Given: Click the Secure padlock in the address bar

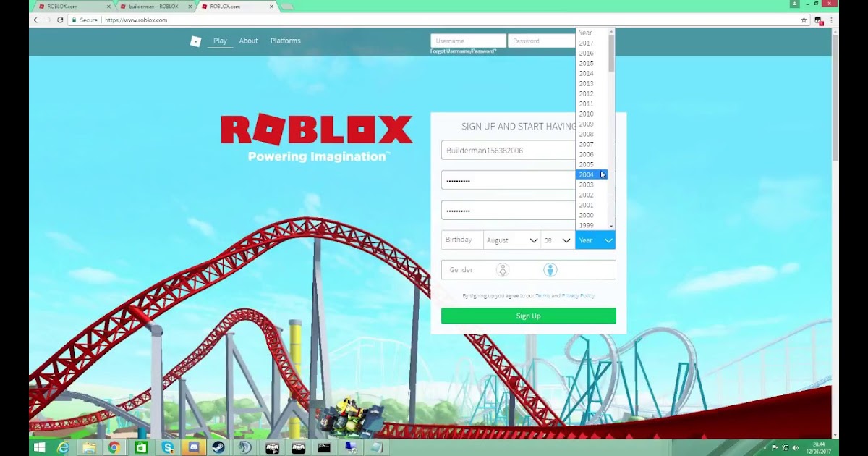Looking at the screenshot, I should point(73,20).
